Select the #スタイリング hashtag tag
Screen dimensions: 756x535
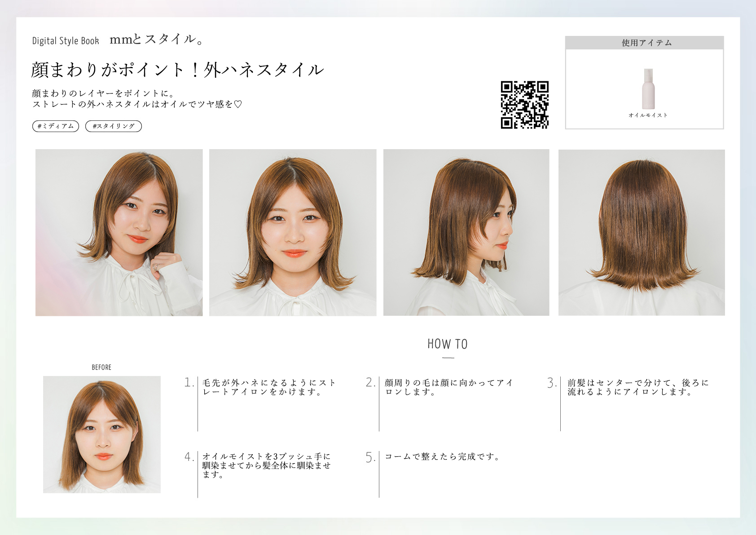tap(114, 126)
